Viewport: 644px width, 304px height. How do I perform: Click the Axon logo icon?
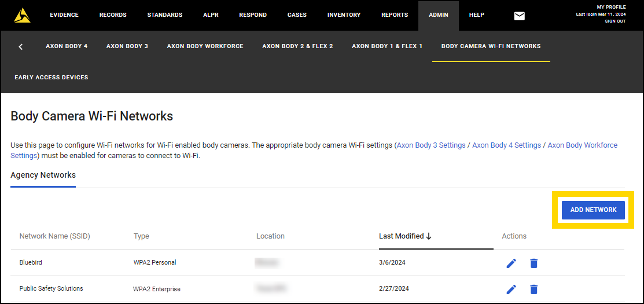(23, 15)
